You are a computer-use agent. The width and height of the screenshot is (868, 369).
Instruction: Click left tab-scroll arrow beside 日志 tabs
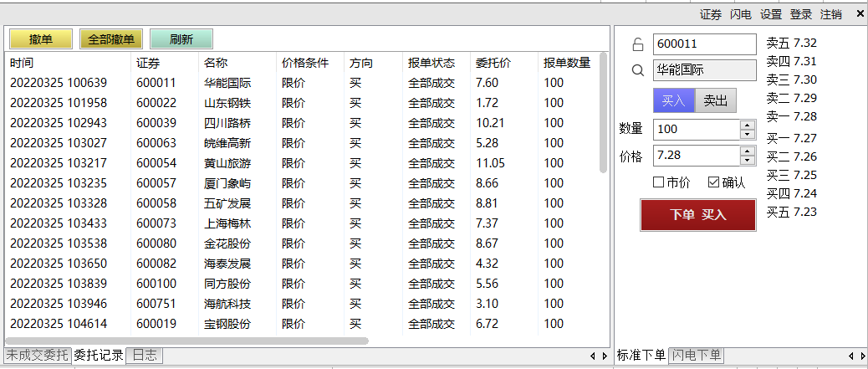(x=592, y=356)
